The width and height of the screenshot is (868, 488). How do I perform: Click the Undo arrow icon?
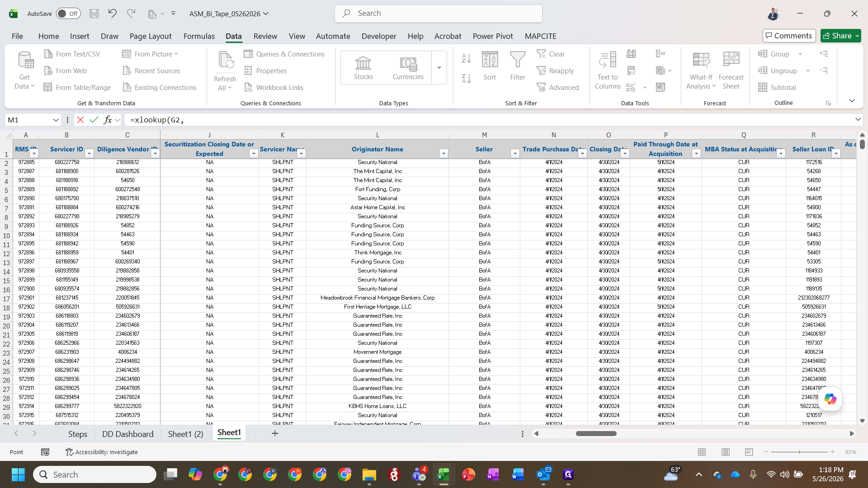tap(112, 14)
